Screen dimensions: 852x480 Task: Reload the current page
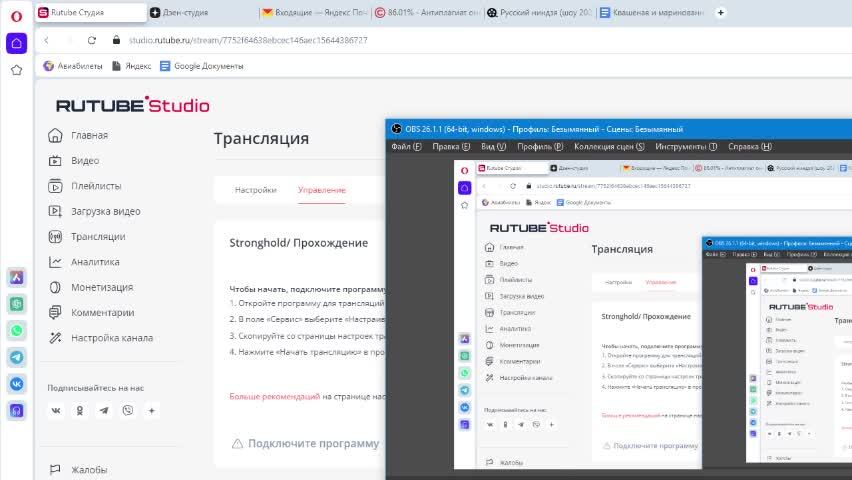(x=92, y=40)
